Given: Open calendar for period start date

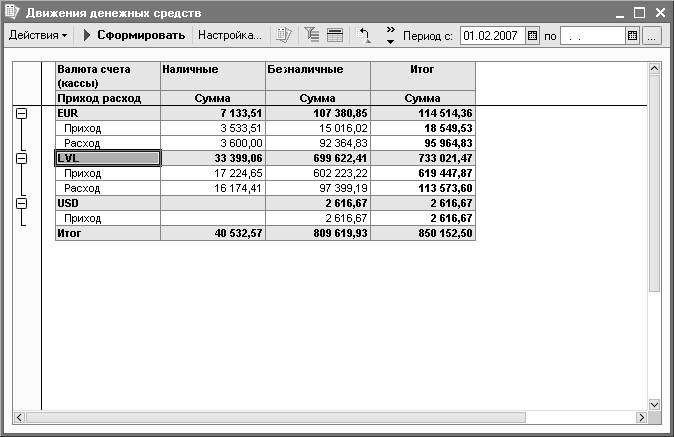Looking at the screenshot, I should 532,35.
